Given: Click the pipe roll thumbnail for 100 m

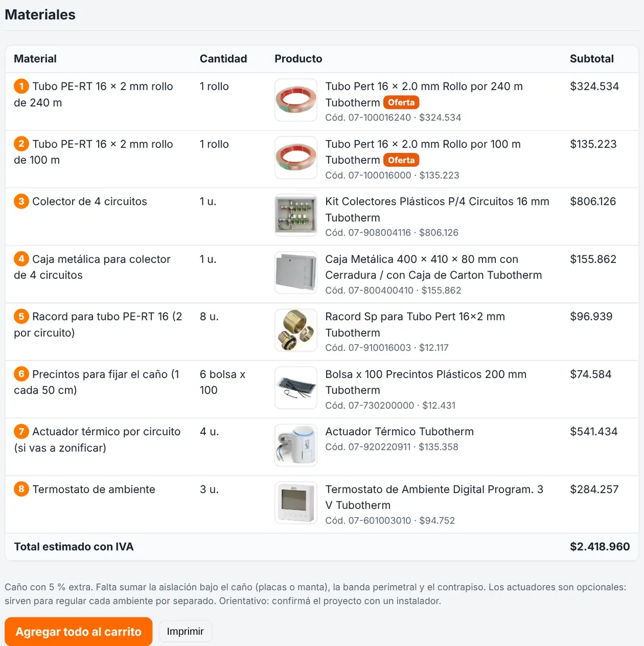Looking at the screenshot, I should click(x=296, y=158).
